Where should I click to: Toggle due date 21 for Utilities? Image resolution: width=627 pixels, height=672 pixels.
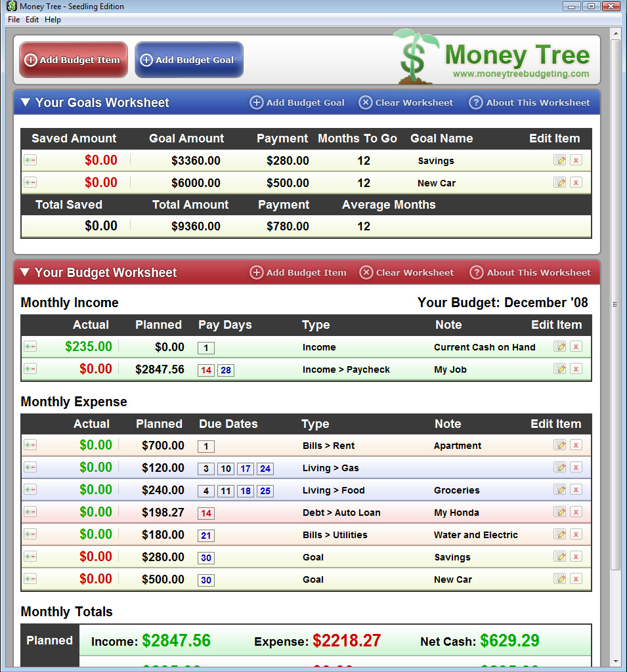click(206, 535)
